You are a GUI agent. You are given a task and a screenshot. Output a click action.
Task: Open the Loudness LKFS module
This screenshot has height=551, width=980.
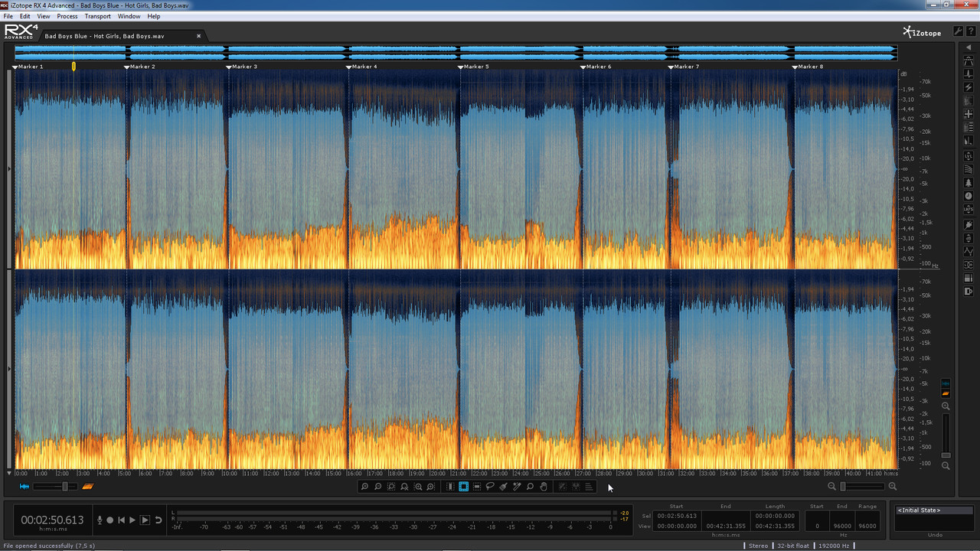(x=969, y=210)
